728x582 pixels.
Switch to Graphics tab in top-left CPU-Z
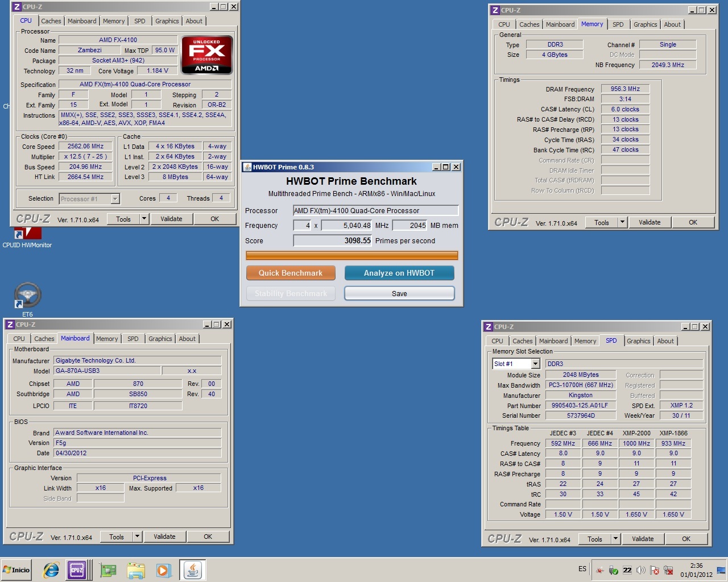[167, 21]
